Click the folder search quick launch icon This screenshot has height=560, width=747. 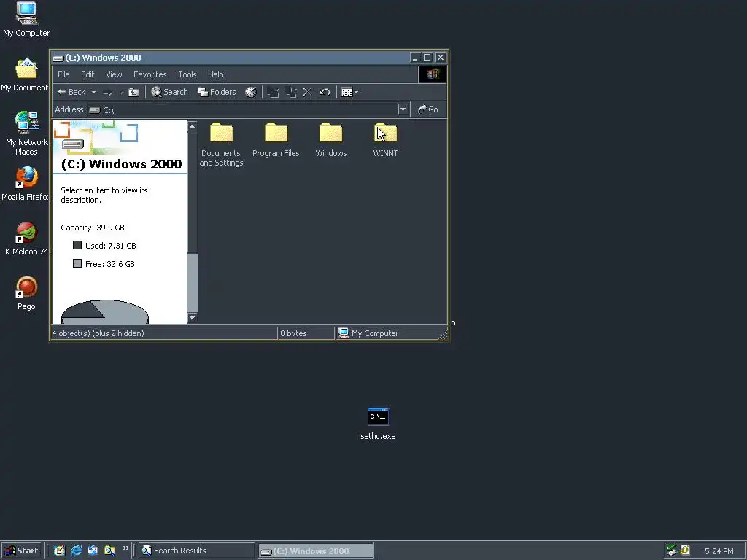coord(109,551)
